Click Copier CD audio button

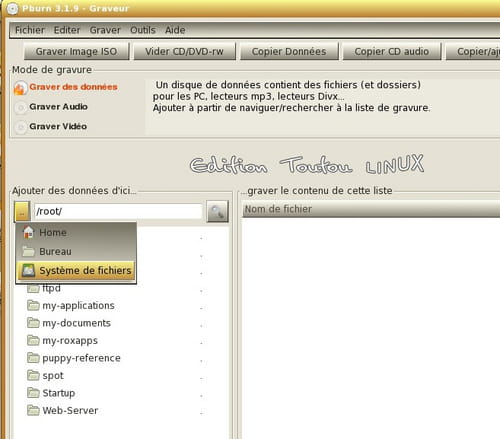point(392,51)
